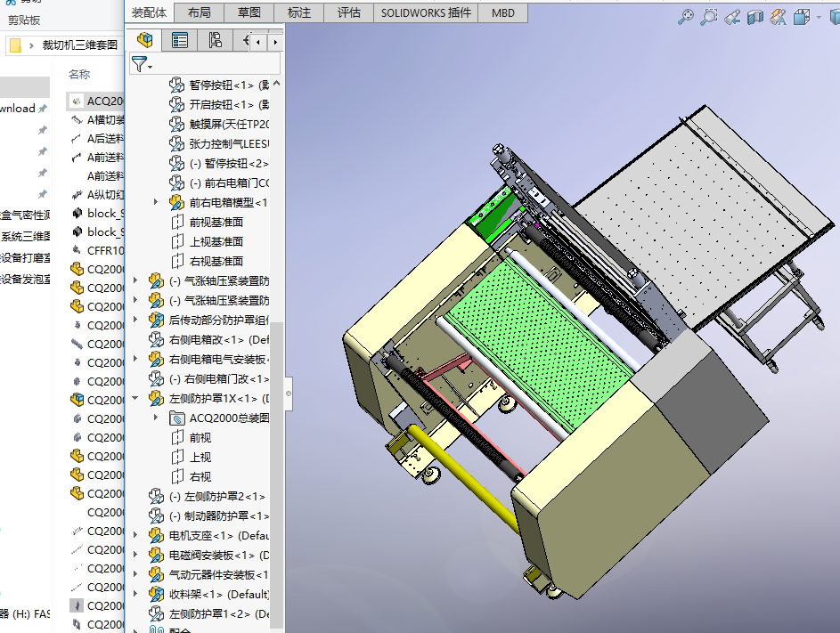Select 上视基准面 plane
840x633 pixels.
207,241
